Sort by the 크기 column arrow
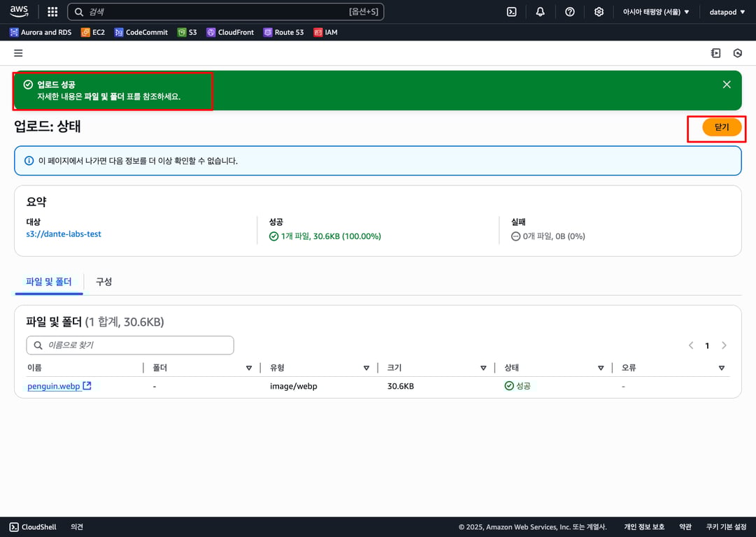 click(483, 368)
